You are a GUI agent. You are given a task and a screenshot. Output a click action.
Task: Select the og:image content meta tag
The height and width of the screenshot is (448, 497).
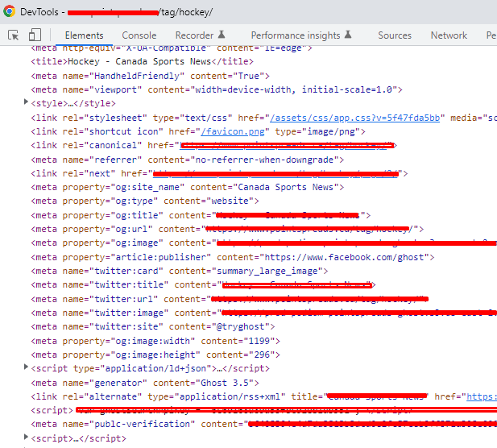[263, 243]
